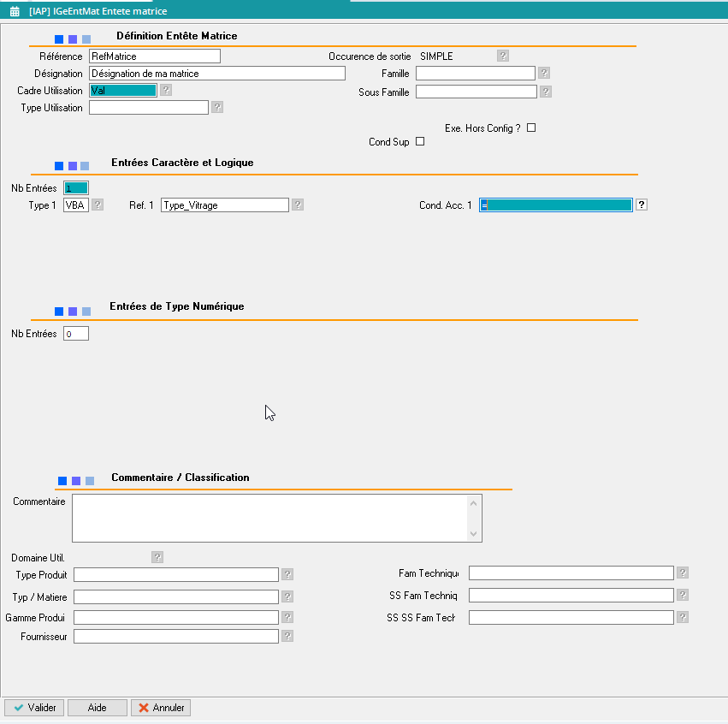Click the numeric Nb Entrées field showing 0
728x724 pixels.
pos(75,334)
